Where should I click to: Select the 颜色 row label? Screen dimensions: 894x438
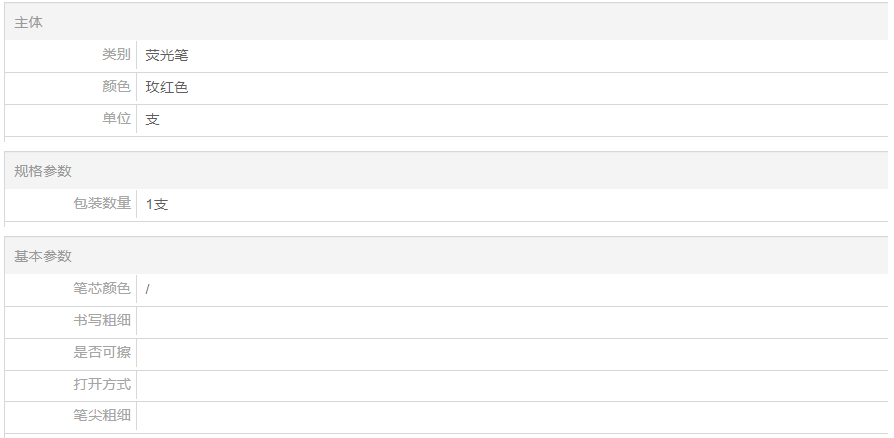tap(116, 87)
